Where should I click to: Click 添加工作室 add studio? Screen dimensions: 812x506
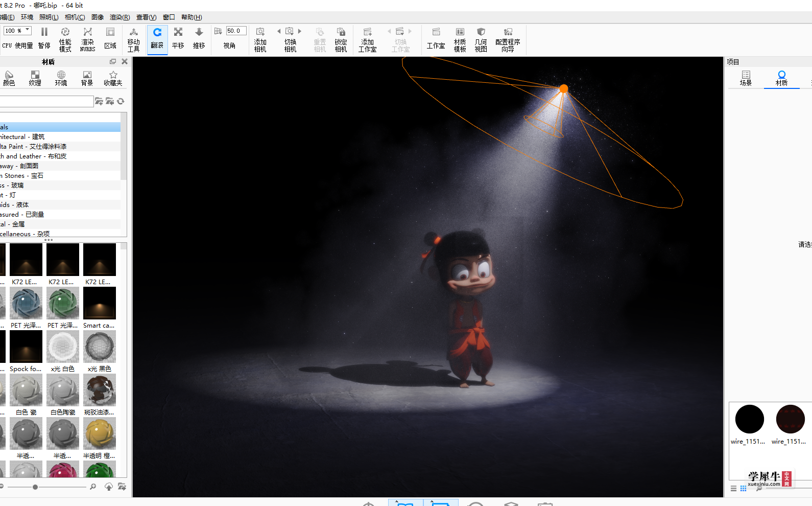[x=368, y=39]
